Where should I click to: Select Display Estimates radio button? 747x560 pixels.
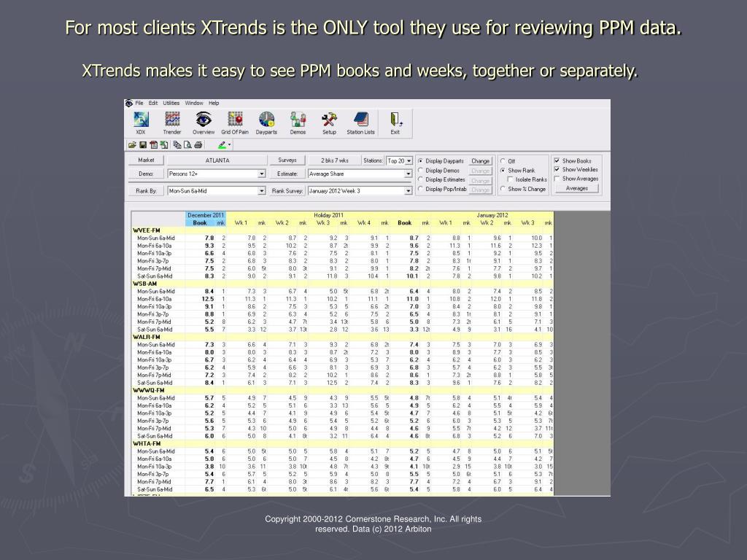(x=420, y=179)
